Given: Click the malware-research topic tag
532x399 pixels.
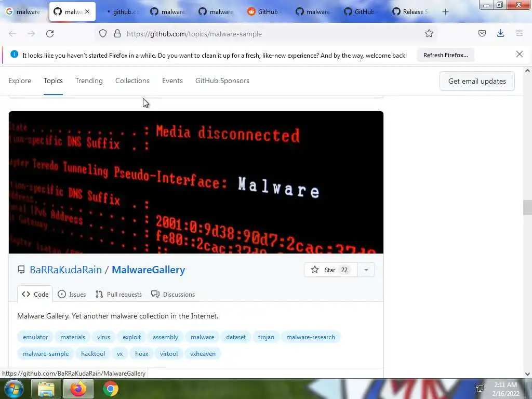Looking at the screenshot, I should tap(311, 337).
